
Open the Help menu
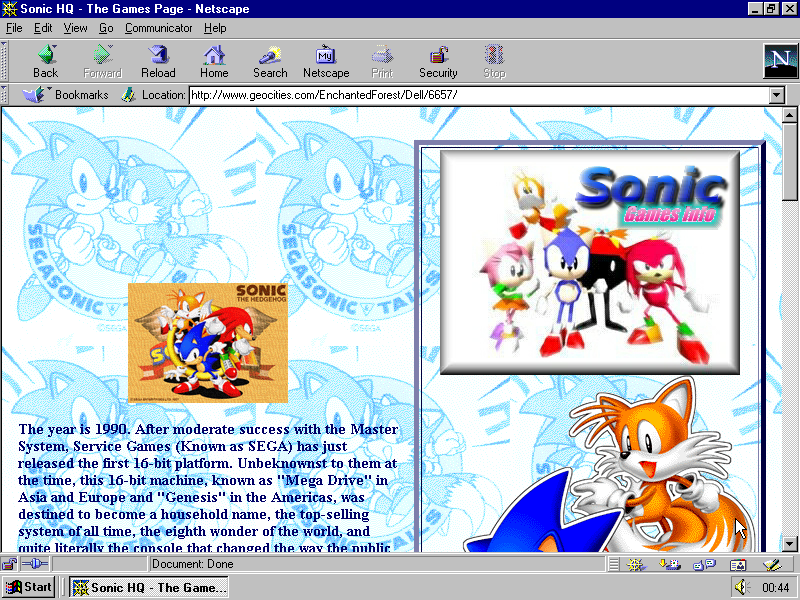point(215,28)
